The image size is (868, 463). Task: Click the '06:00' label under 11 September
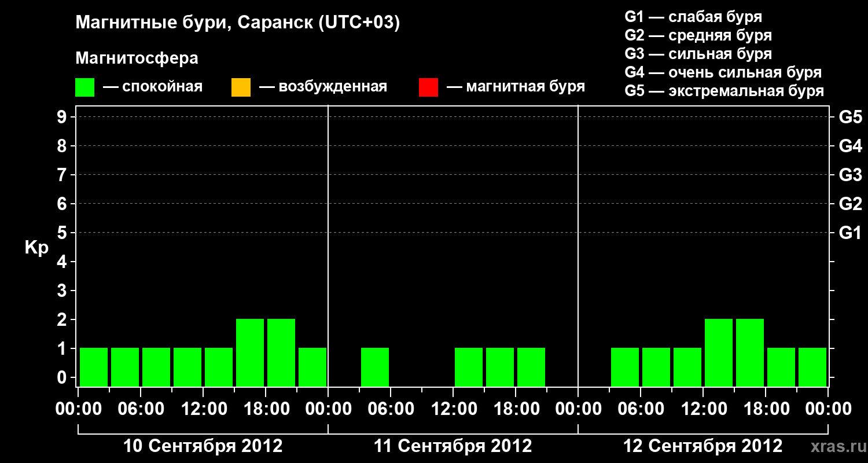[391, 409]
